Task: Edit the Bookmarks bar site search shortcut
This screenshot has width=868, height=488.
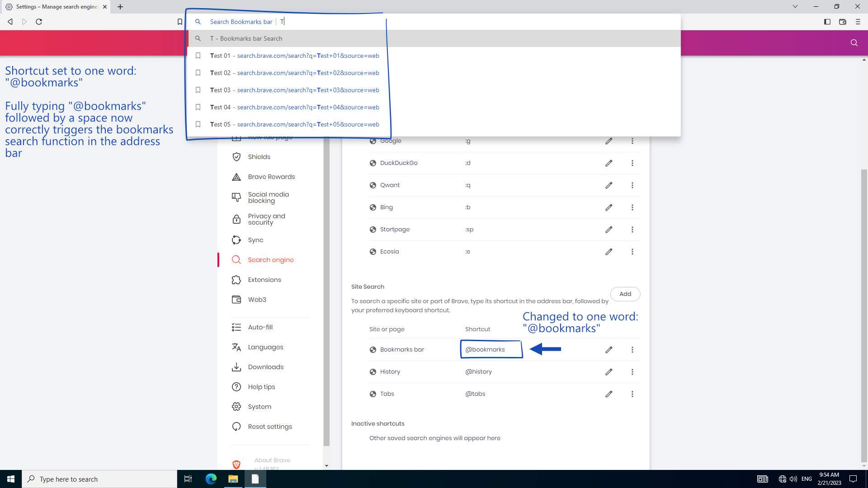Action: (x=609, y=349)
